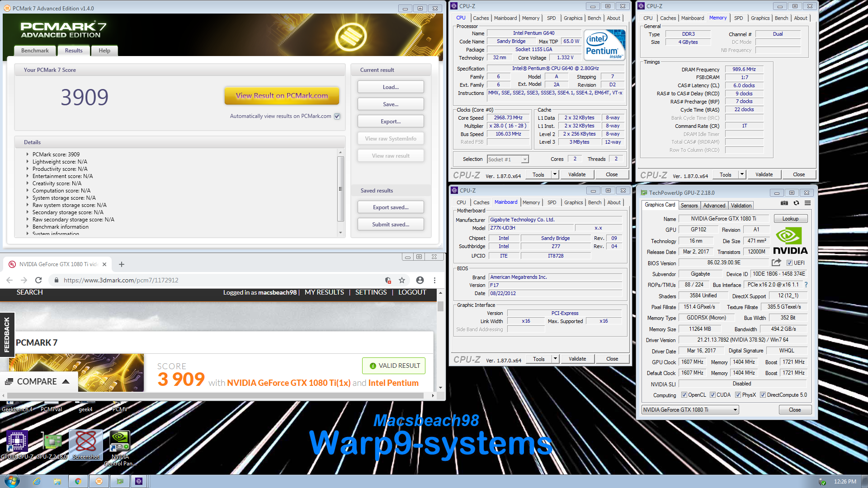Click the site lock icon in address bar
Viewport: 868px width, 488px height.
click(x=57, y=280)
